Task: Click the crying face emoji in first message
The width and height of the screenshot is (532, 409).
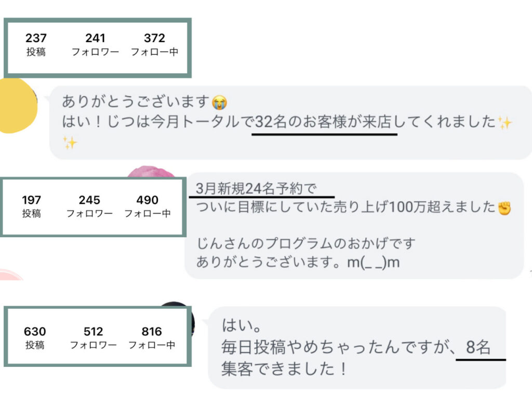Action: (x=220, y=101)
